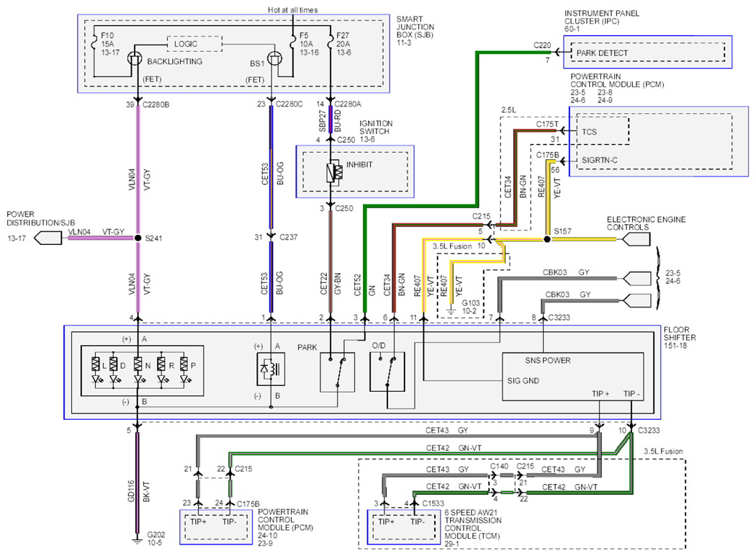Click the "TCS" pin label in PCM
Image resolution: width=756 pixels, height=556 pixels.
(589, 132)
